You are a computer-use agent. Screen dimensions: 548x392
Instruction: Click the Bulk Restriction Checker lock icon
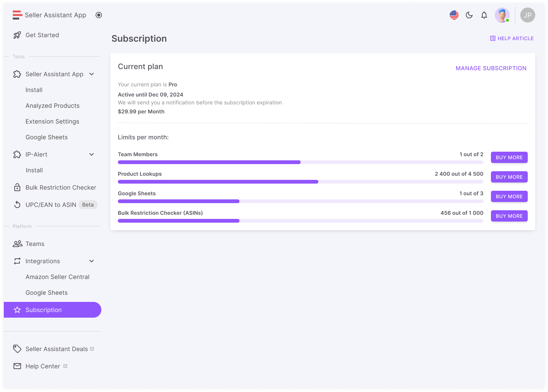click(x=17, y=187)
